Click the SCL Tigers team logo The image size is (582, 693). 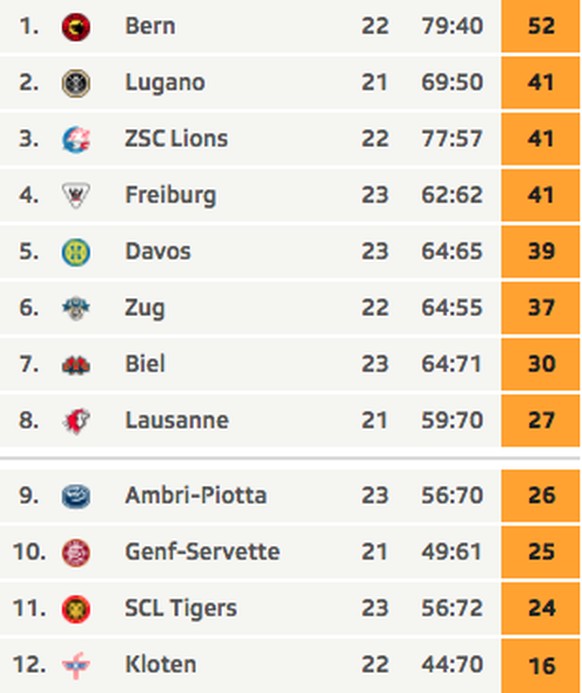coord(76,609)
